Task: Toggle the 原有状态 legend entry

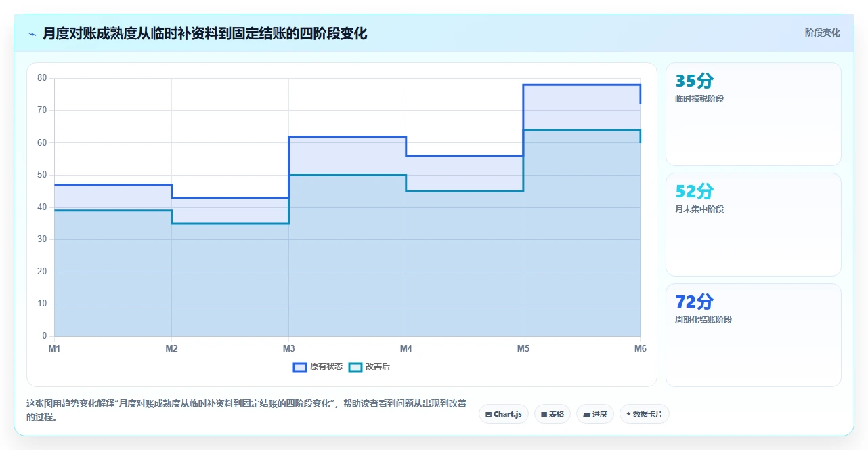Action: click(318, 367)
